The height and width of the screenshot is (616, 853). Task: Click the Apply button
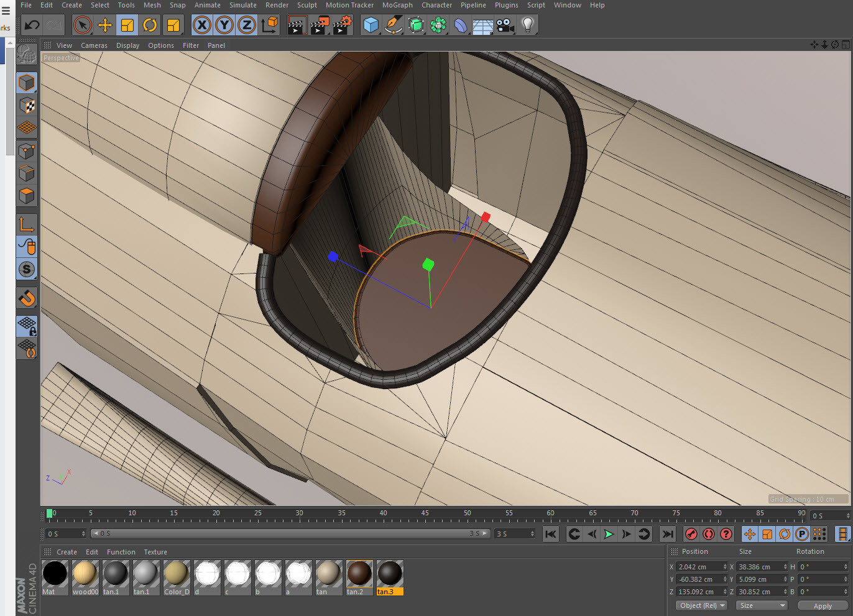pyautogui.click(x=823, y=606)
